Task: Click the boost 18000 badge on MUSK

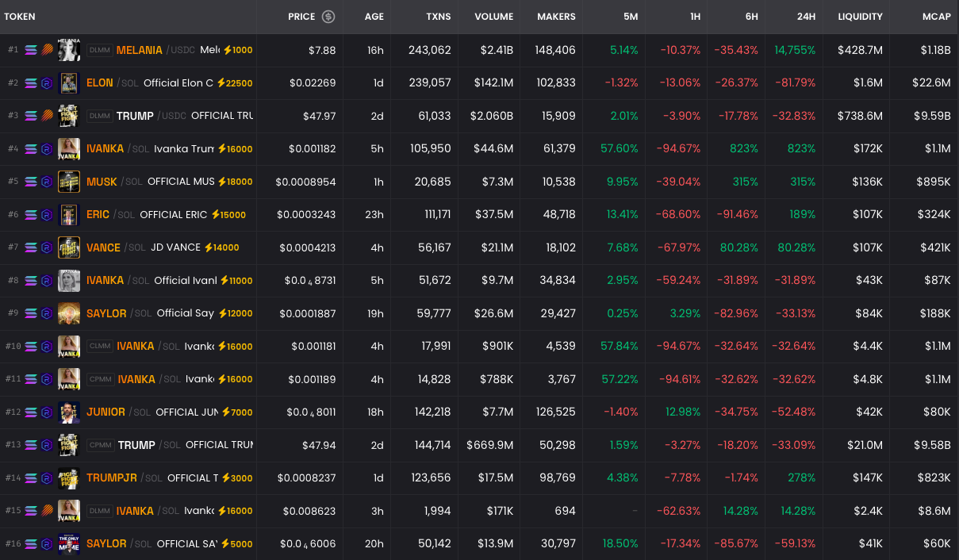Action: point(235,182)
